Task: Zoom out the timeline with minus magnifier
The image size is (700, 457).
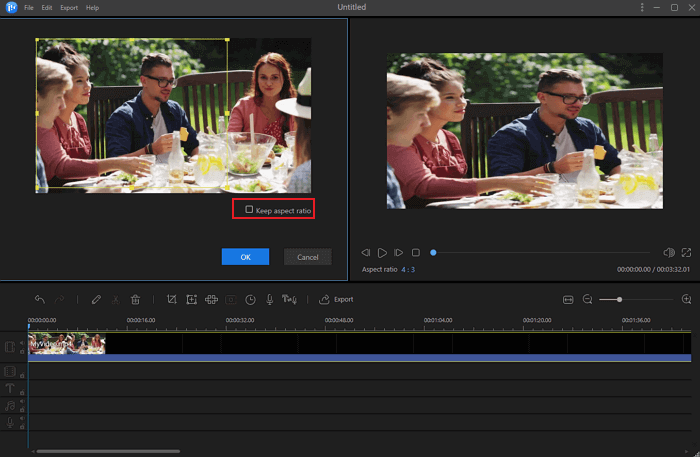Action: [588, 299]
